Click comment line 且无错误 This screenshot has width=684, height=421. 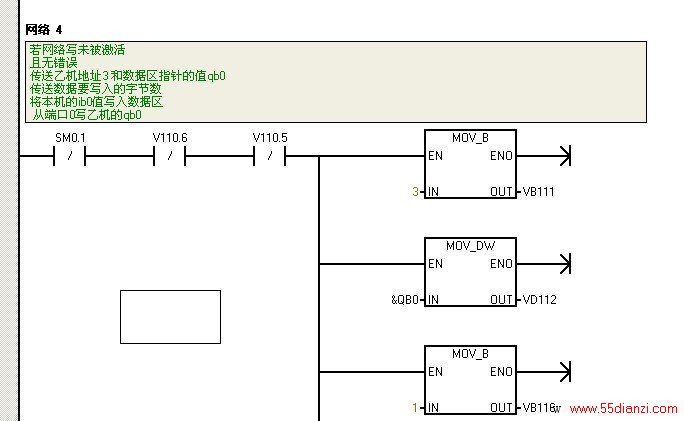tap(53, 63)
